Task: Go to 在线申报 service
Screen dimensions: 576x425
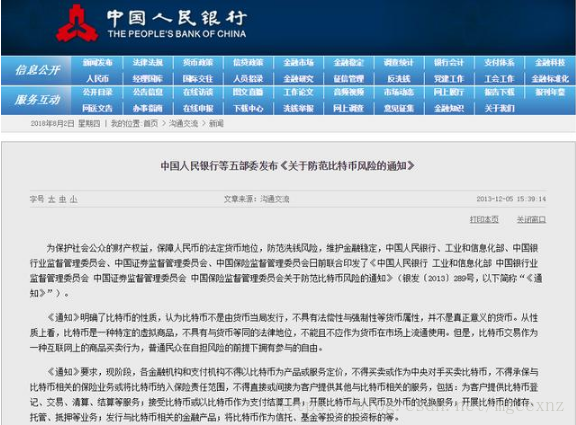Action: pyautogui.click(x=198, y=108)
